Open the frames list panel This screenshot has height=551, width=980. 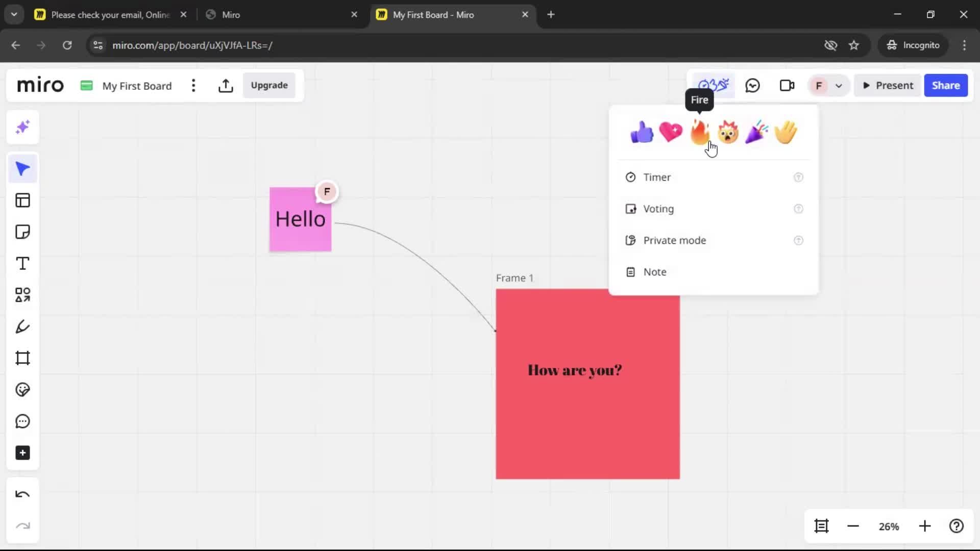click(821, 526)
